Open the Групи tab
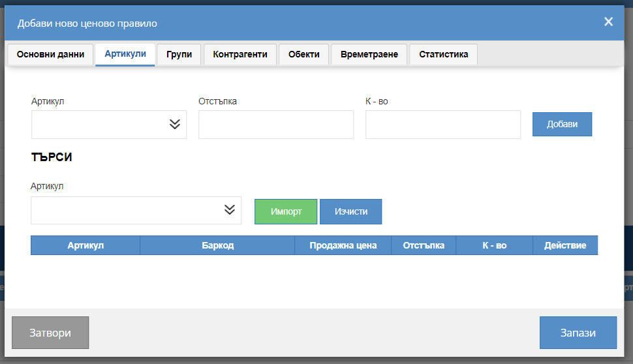633x364 pixels. coord(179,55)
